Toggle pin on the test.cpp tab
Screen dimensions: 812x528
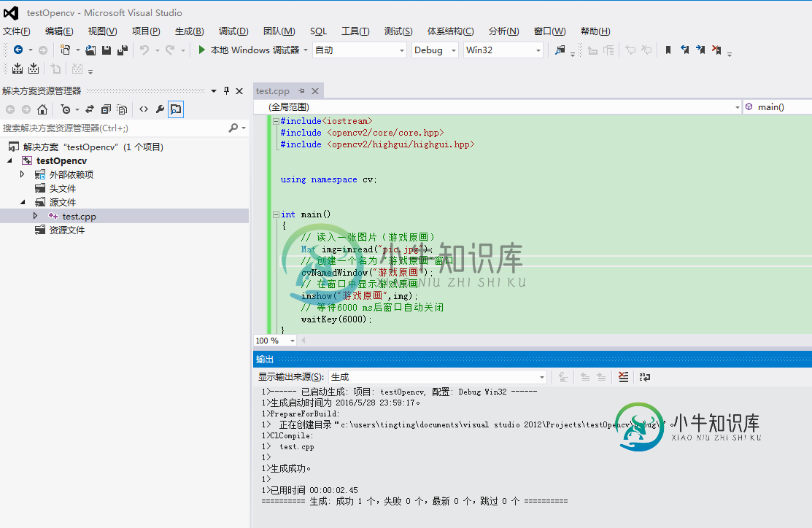coord(301,90)
